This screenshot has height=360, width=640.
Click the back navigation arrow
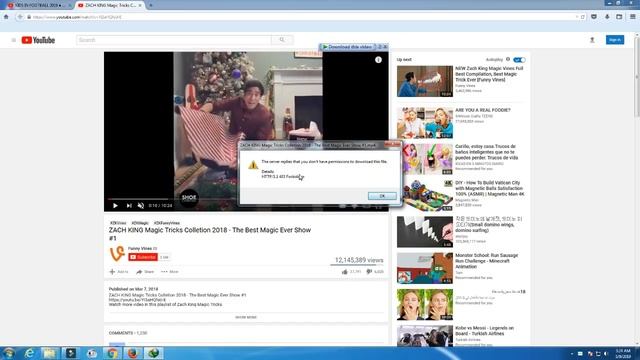(20, 17)
